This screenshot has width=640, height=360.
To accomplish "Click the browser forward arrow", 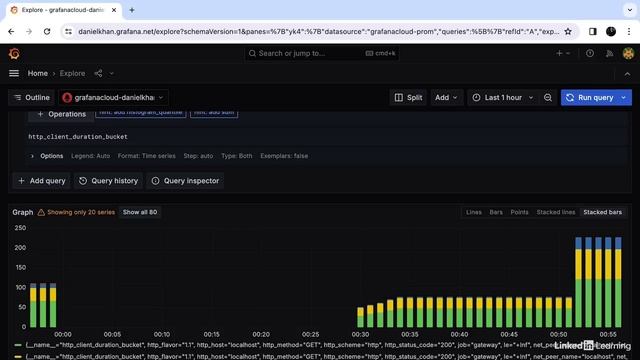I will click(x=29, y=31).
